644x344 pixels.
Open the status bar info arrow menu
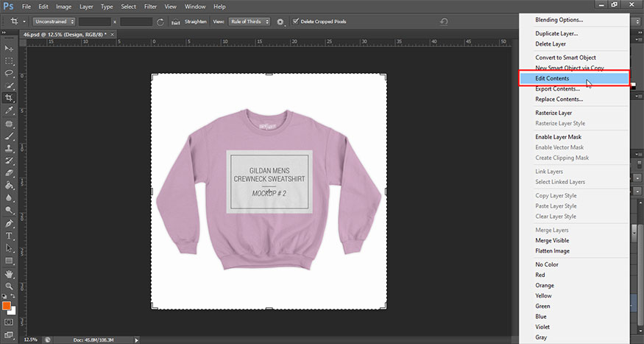pyautogui.click(x=136, y=340)
